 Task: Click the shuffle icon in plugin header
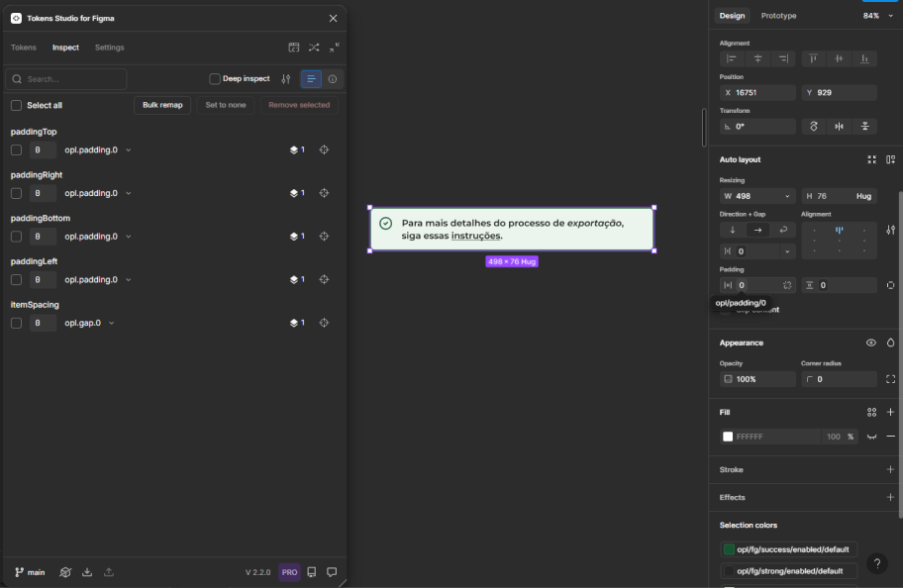(314, 48)
